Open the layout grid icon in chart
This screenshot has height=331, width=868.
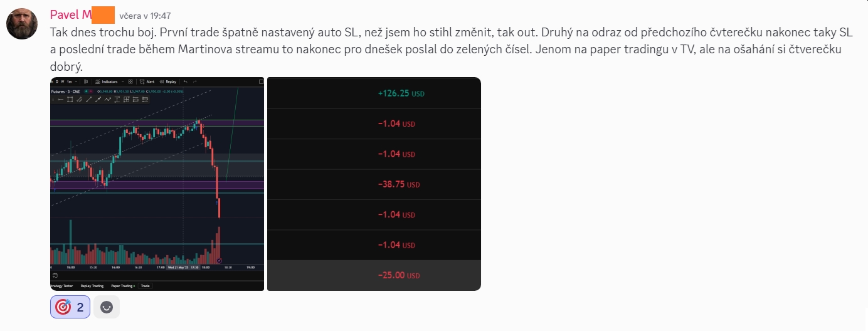coord(130,81)
